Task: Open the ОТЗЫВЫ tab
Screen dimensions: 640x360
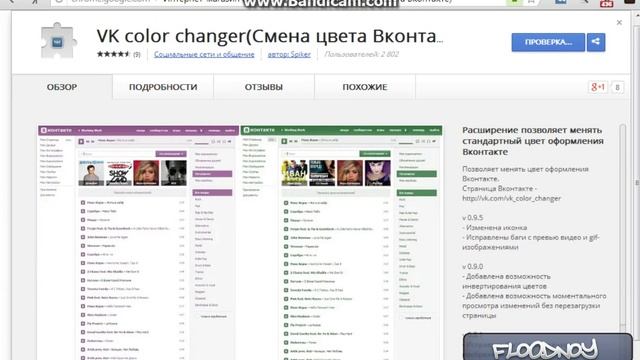Action: [x=264, y=87]
